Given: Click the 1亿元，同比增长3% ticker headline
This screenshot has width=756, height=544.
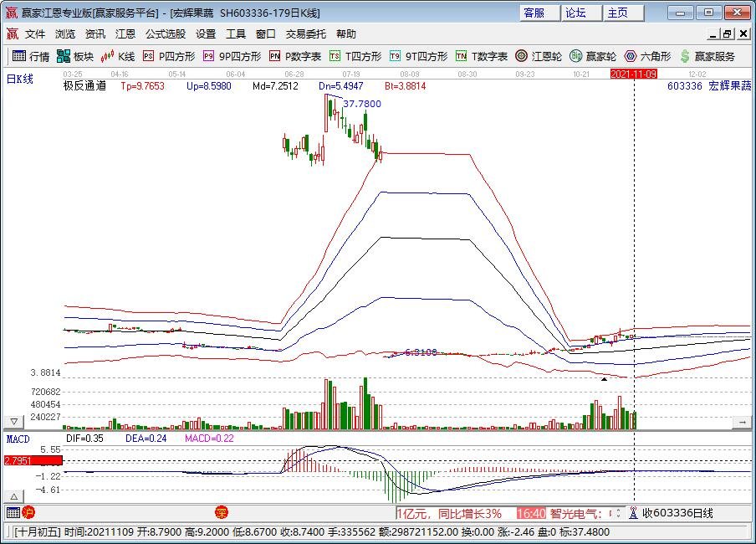Looking at the screenshot, I should [x=449, y=513].
